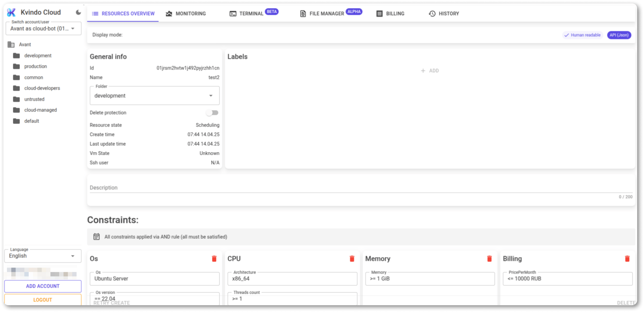This screenshot has height=312, width=644.
Task: Select Human readable display mode
Action: pyautogui.click(x=582, y=35)
